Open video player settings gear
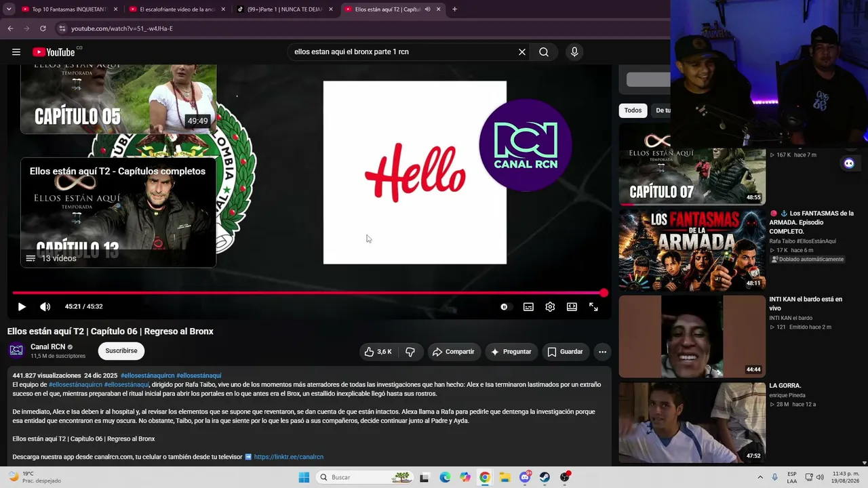This screenshot has height=488, width=868. coord(550,307)
